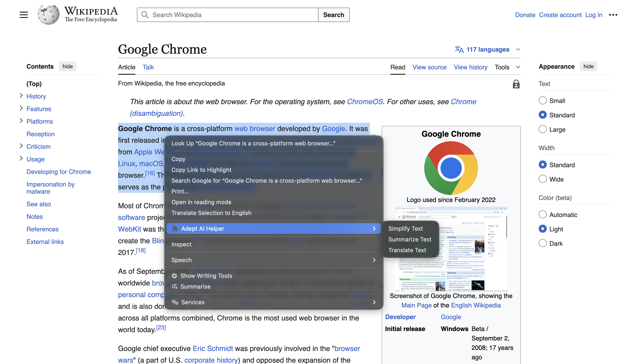The image size is (637, 364).
Task: Click the Show Writing Tools icon
Action: click(x=174, y=276)
